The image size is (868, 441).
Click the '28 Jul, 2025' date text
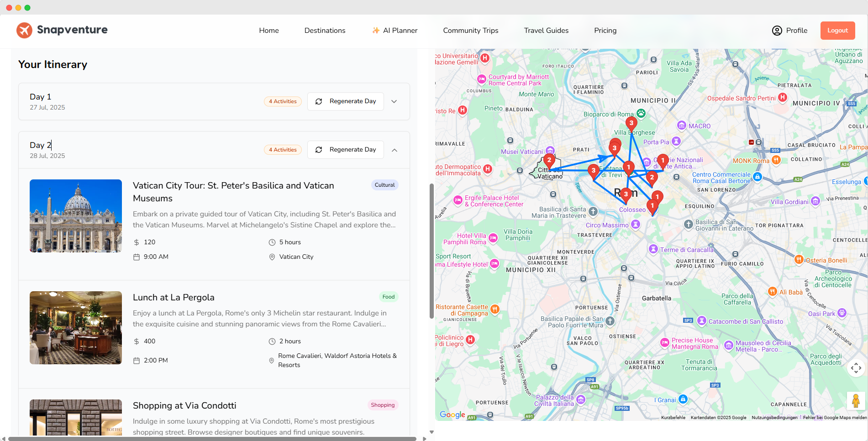click(x=47, y=156)
